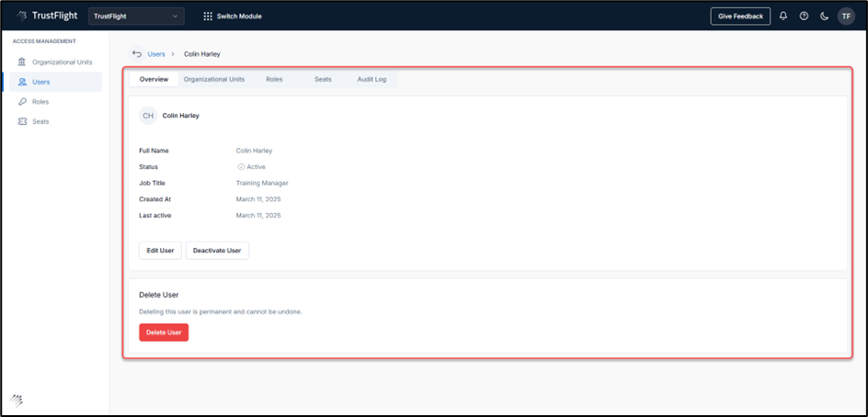868x417 pixels.
Task: Open Seats in the sidebar
Action: click(40, 121)
